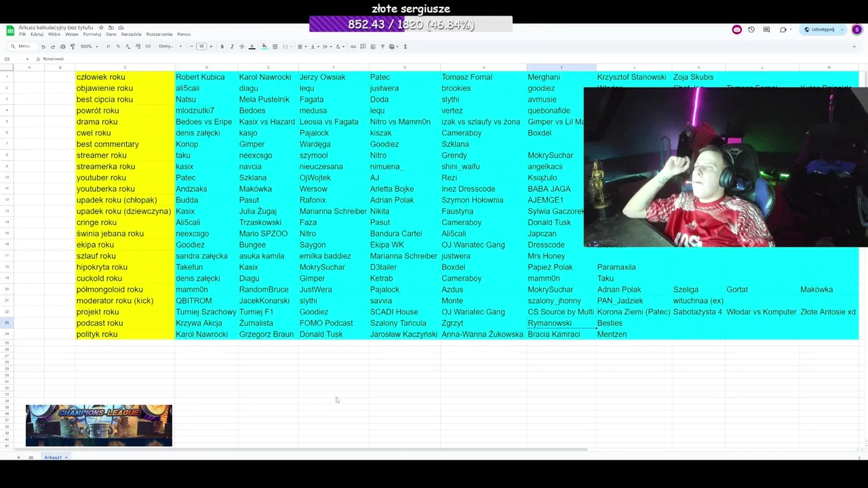The image size is (868, 488).
Task: Open the functions sigma menu
Action: [x=405, y=47]
